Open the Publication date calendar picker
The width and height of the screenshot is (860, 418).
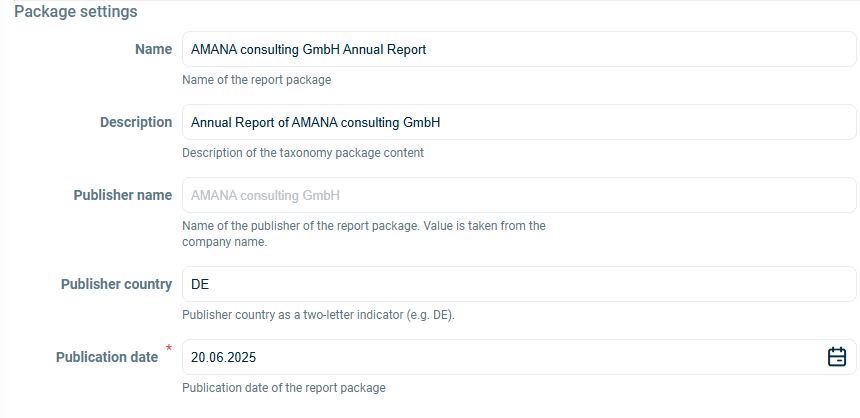[836, 357]
